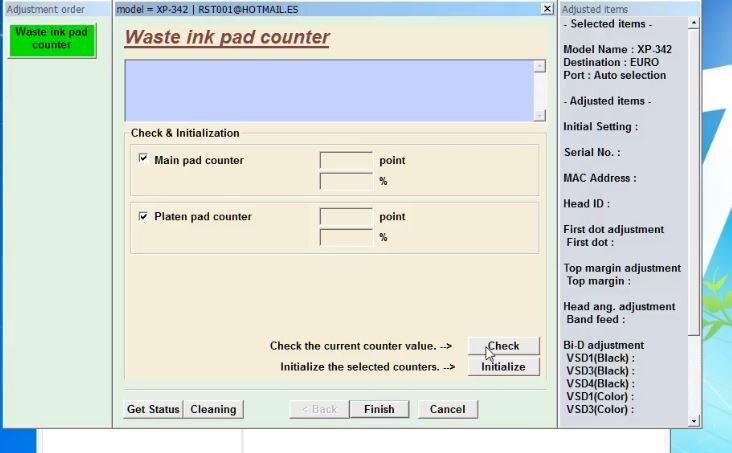Screen dimensions: 732x453
Task: Click 'Initialize the selected counters' text
Action: pyautogui.click(x=360, y=367)
